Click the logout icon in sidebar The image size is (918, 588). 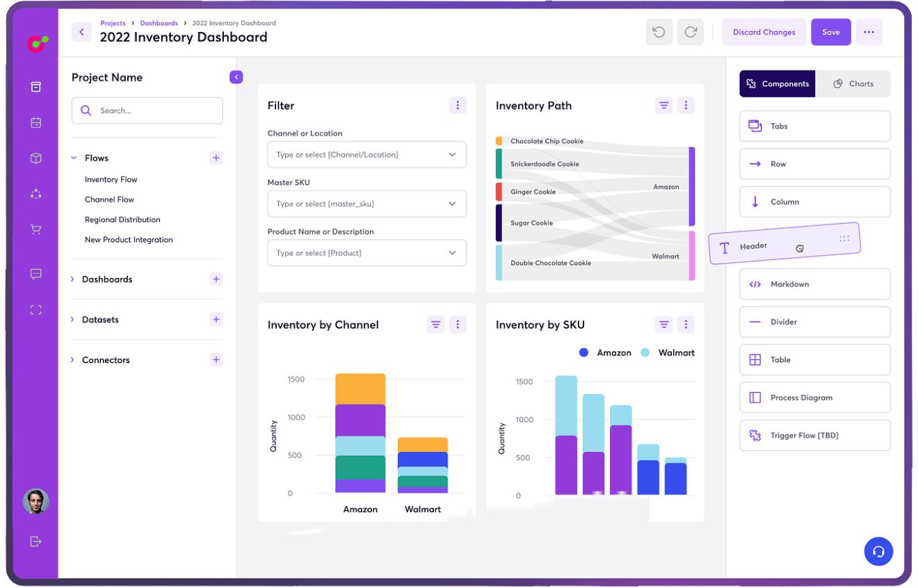point(36,541)
